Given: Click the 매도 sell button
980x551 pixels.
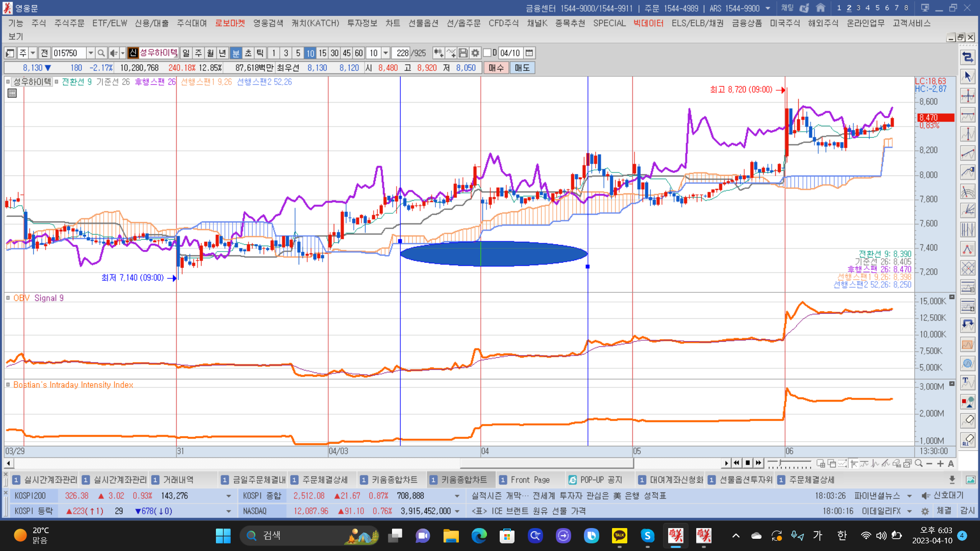Looking at the screenshot, I should coord(522,68).
